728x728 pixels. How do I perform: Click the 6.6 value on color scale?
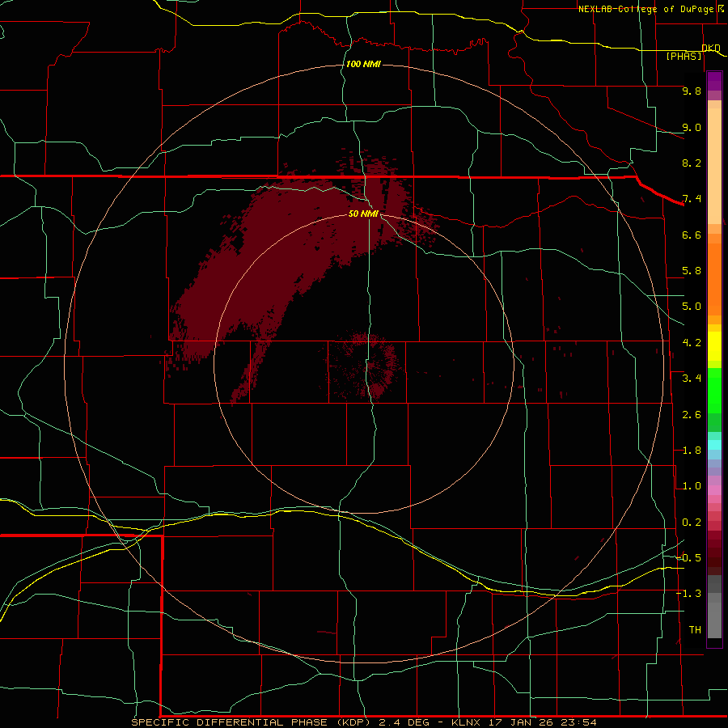[692, 235]
